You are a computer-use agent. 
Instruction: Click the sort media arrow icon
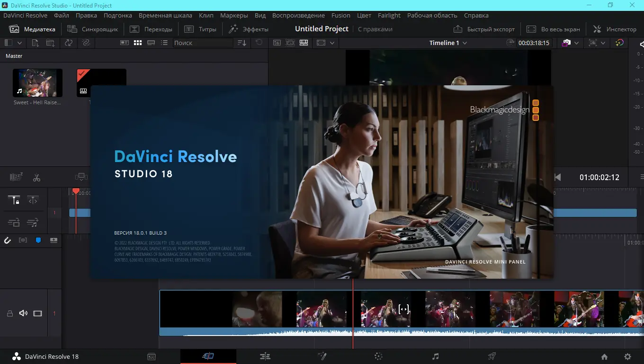click(x=242, y=43)
